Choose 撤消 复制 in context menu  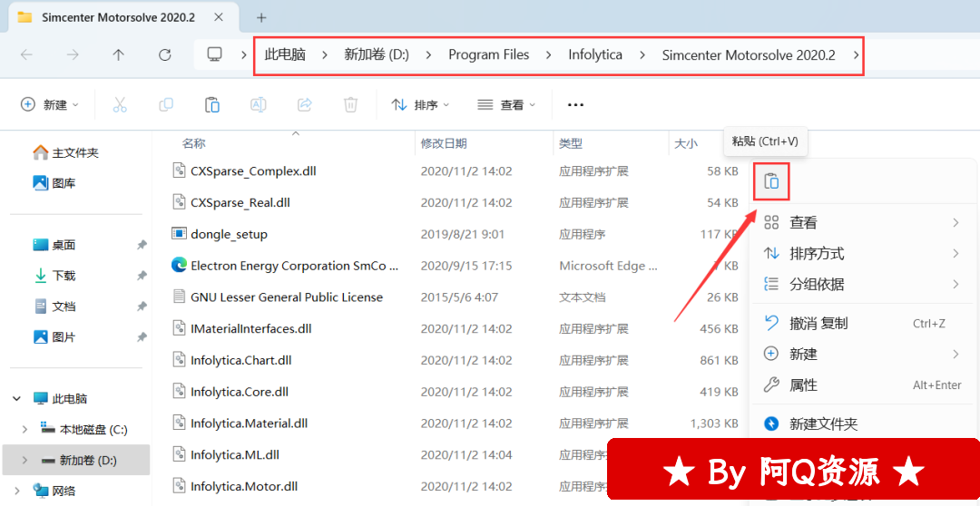tap(865, 324)
